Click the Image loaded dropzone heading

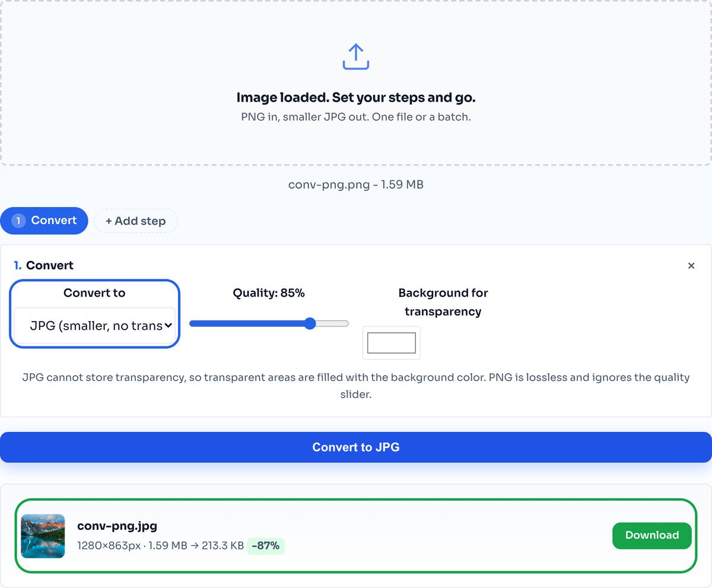pyautogui.click(x=356, y=97)
